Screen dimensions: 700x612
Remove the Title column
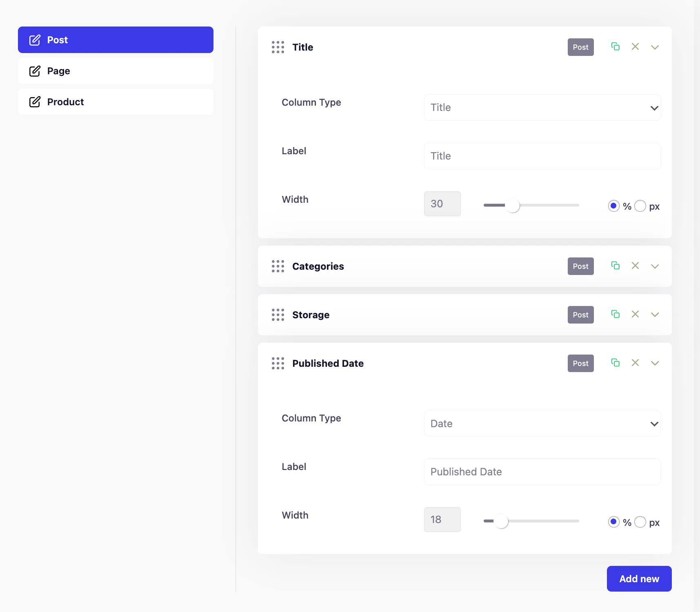pyautogui.click(x=635, y=47)
